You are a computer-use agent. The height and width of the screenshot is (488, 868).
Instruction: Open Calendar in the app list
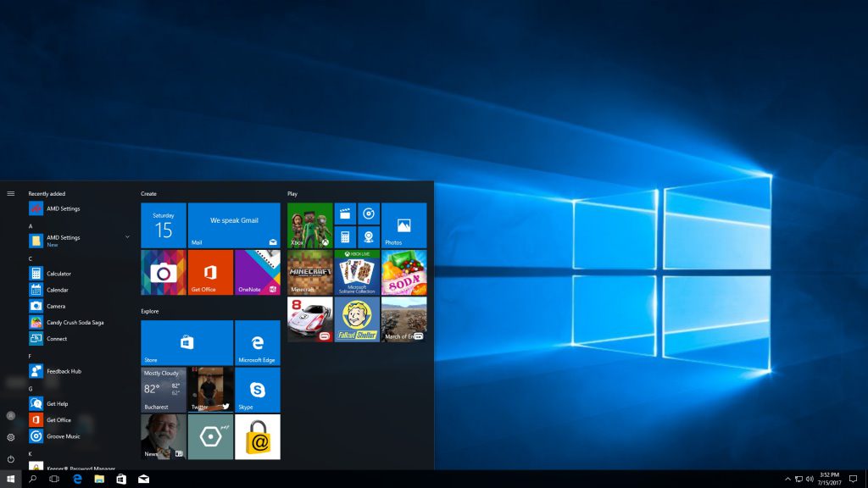pyautogui.click(x=81, y=290)
